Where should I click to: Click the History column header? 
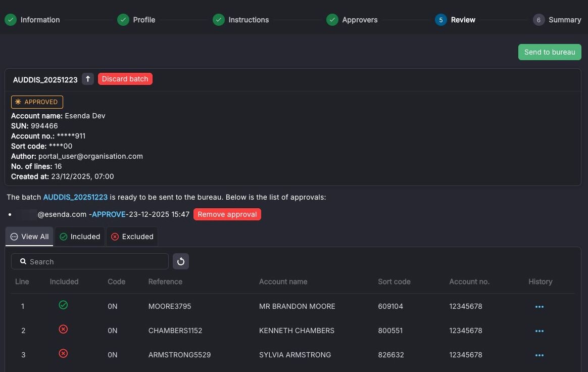(541, 282)
